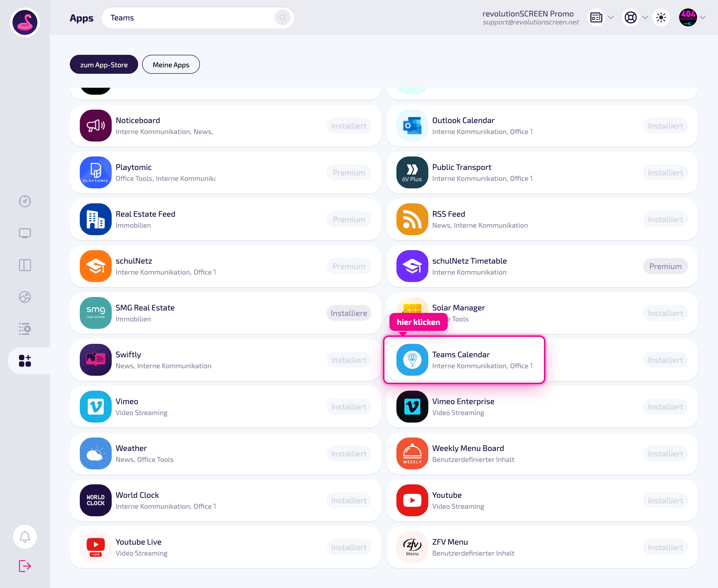The width and height of the screenshot is (718, 588).
Task: Click Installiere button for SMG Real Estate
Action: [349, 313]
